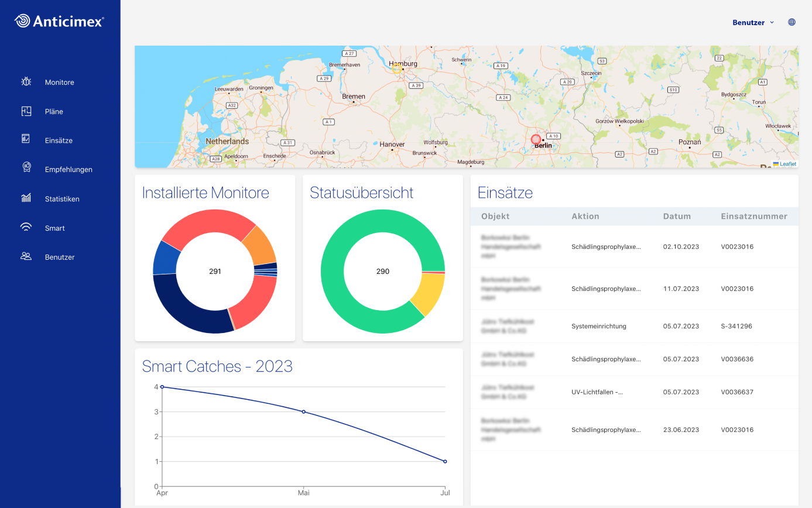Viewport: 812px width, 508px height.
Task: Select the row dated 11.07.2023
Action: point(635,289)
